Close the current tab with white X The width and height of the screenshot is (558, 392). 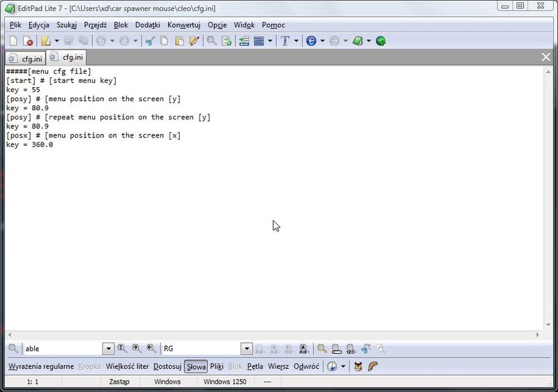click(x=545, y=57)
